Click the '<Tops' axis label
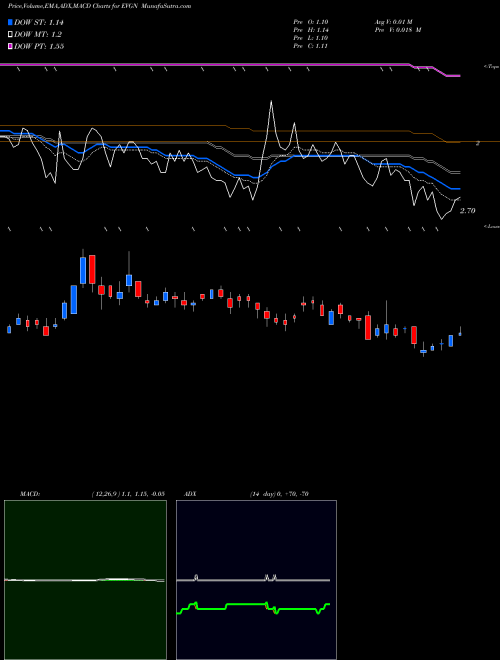500x660 pixels. [x=492, y=67]
